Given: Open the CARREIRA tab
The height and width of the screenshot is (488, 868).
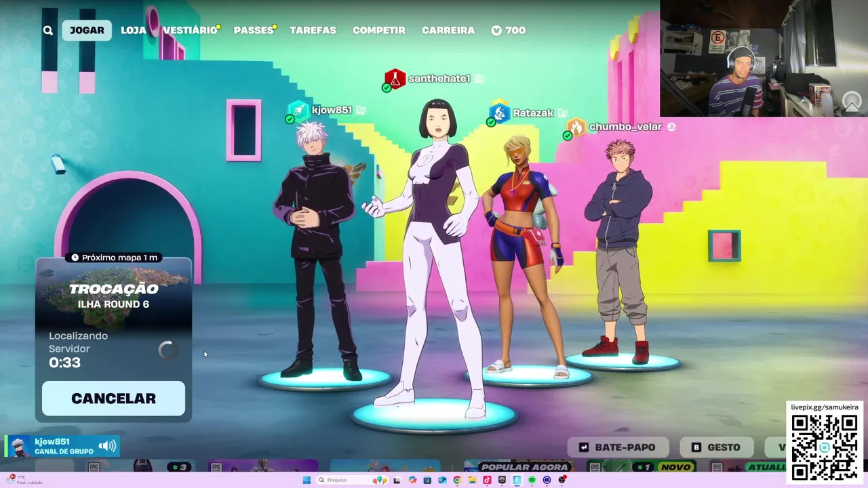Looking at the screenshot, I should (x=448, y=30).
